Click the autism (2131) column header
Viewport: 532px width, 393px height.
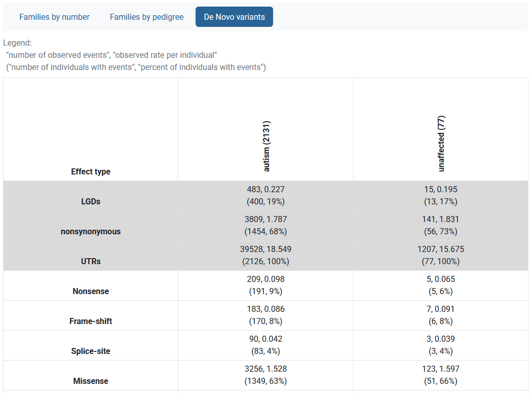[267, 146]
